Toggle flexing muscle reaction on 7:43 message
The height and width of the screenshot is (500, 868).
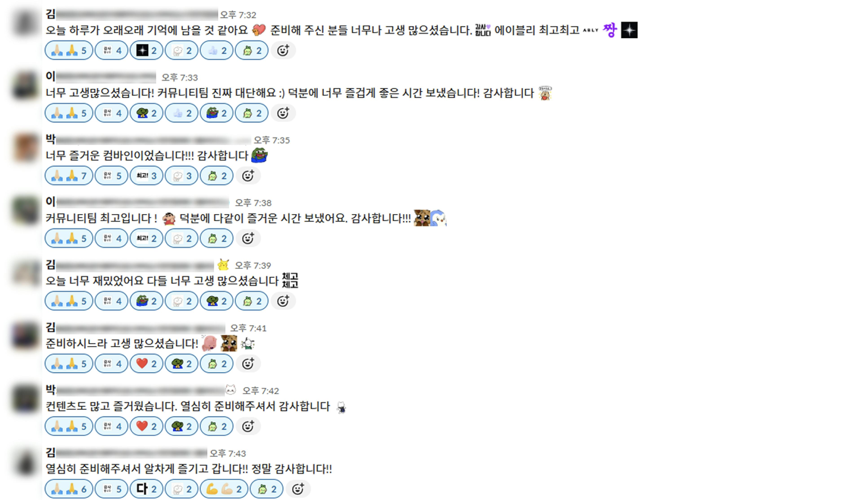(x=224, y=489)
